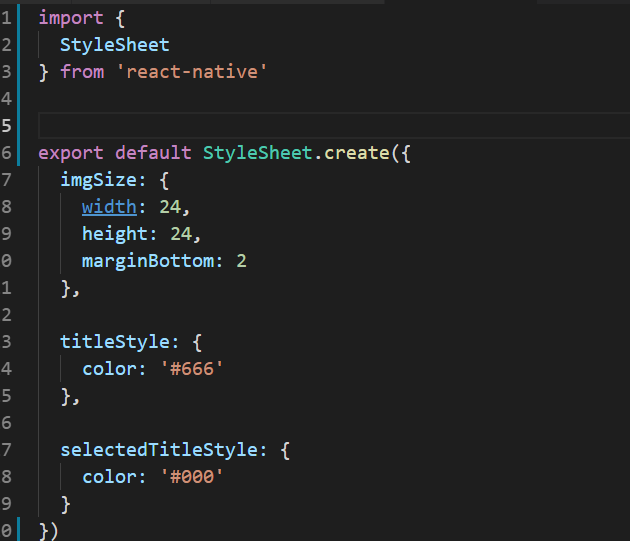The height and width of the screenshot is (541, 630).
Task: Click opening brace after selectedTitleStyle:
Action: (285, 450)
